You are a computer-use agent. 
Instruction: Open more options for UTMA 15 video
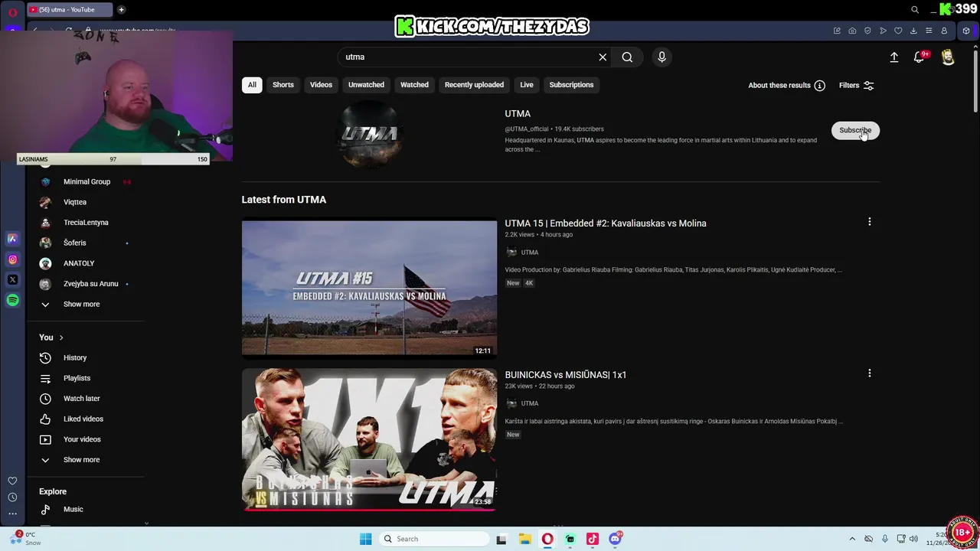869,222
